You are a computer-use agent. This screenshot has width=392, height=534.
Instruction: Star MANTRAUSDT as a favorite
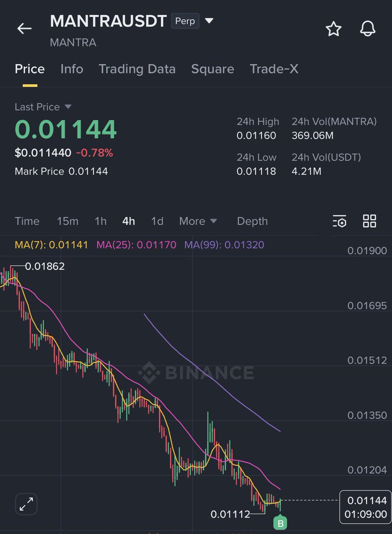pyautogui.click(x=333, y=28)
